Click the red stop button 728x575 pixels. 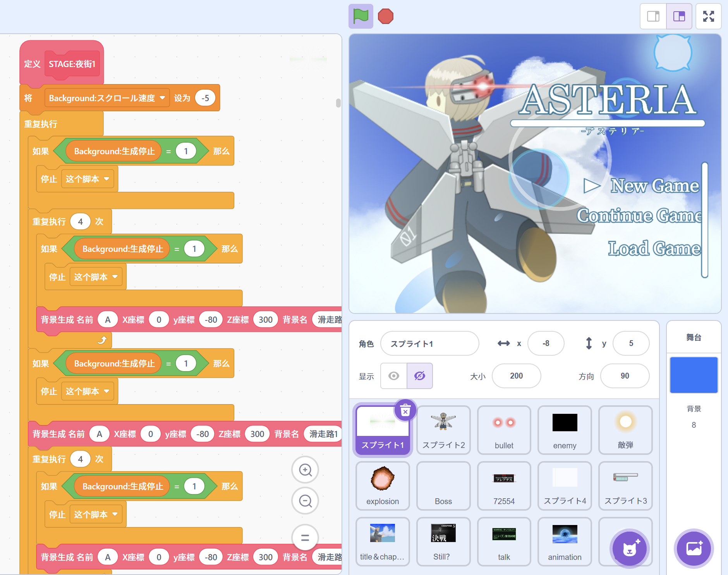[x=385, y=16]
